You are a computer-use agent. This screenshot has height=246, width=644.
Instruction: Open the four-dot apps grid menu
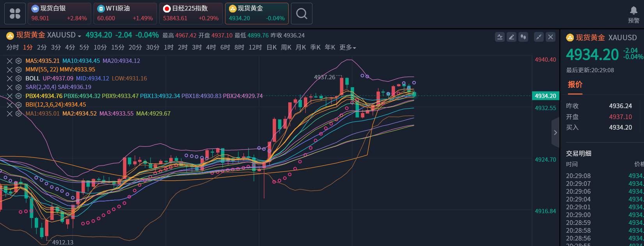15,14
